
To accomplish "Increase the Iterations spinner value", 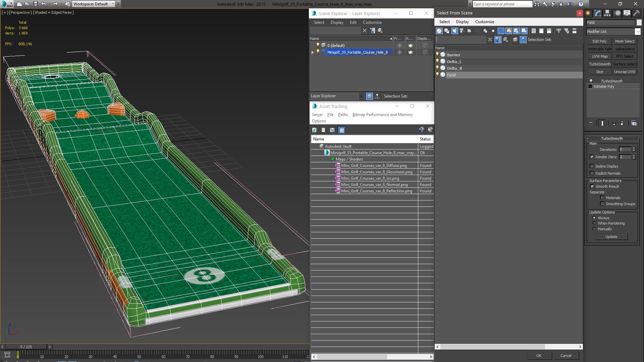I will click(634, 148).
